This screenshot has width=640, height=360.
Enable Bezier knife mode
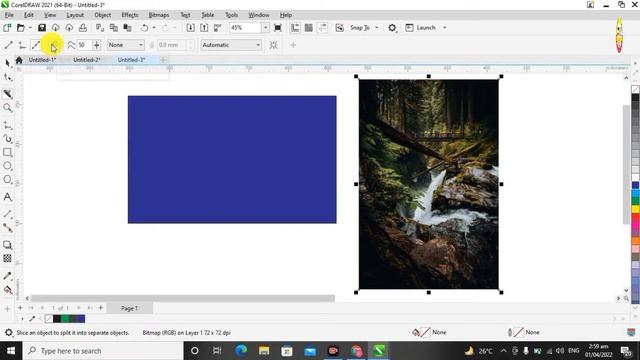(36, 45)
